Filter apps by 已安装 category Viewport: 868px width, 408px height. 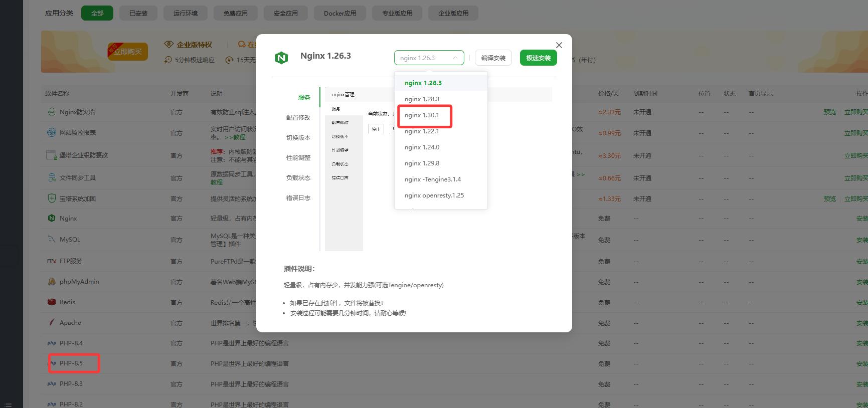tap(138, 13)
